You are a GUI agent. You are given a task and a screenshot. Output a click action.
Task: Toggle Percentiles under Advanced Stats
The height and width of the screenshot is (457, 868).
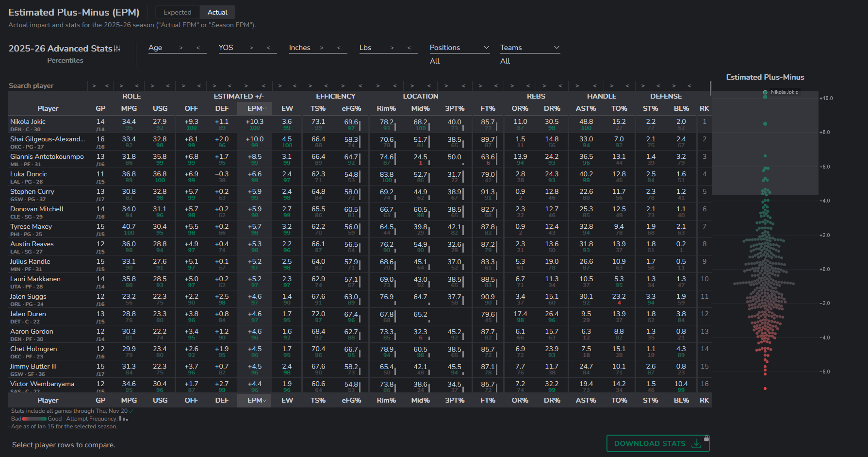point(65,60)
